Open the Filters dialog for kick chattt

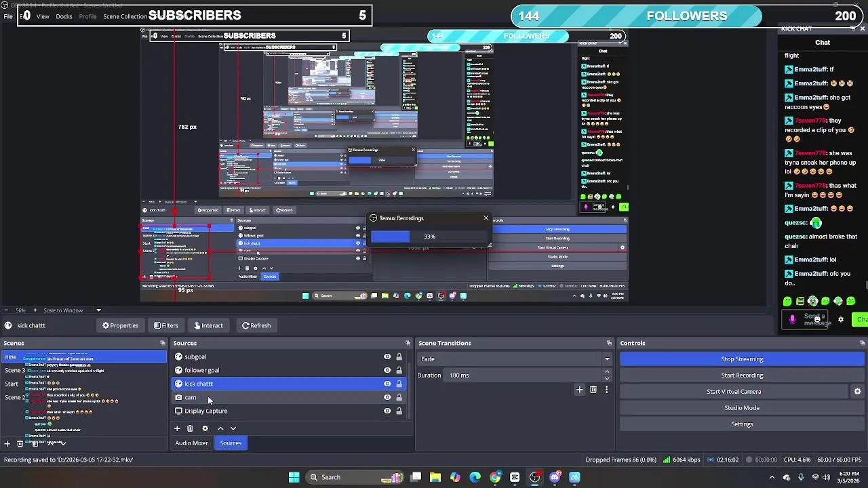(x=165, y=325)
